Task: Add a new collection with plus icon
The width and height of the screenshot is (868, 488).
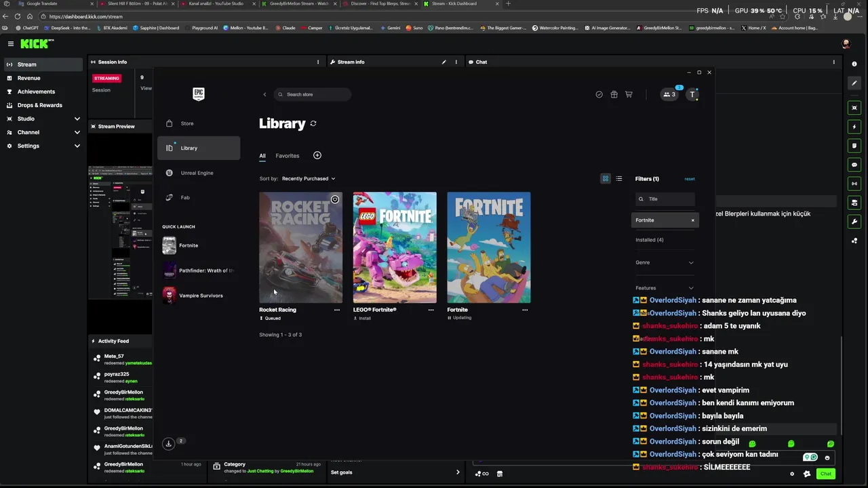Action: [x=317, y=155]
